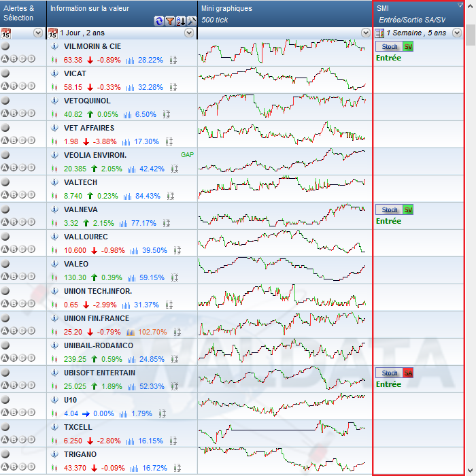
Task: Toggle the alert circle for VILMORIN & CIE
Action: 5,46
